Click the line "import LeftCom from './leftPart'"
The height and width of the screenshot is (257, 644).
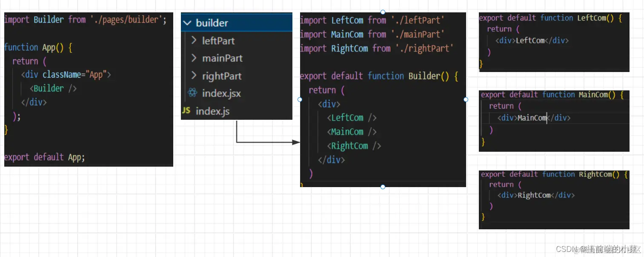click(372, 20)
